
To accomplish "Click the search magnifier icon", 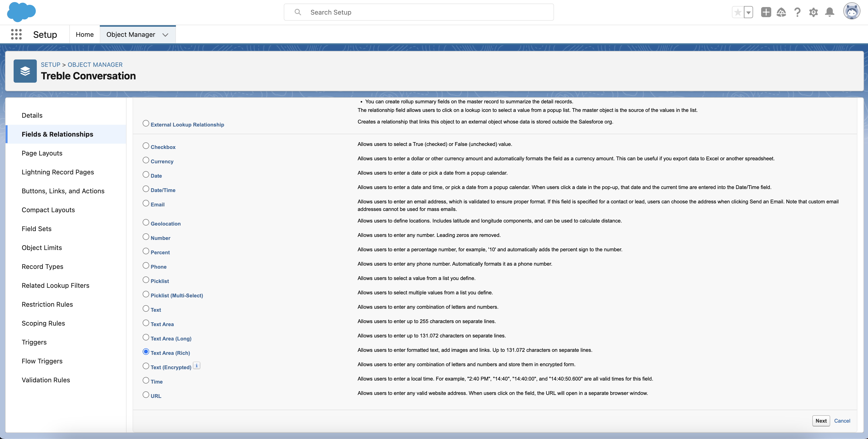I will pos(298,12).
